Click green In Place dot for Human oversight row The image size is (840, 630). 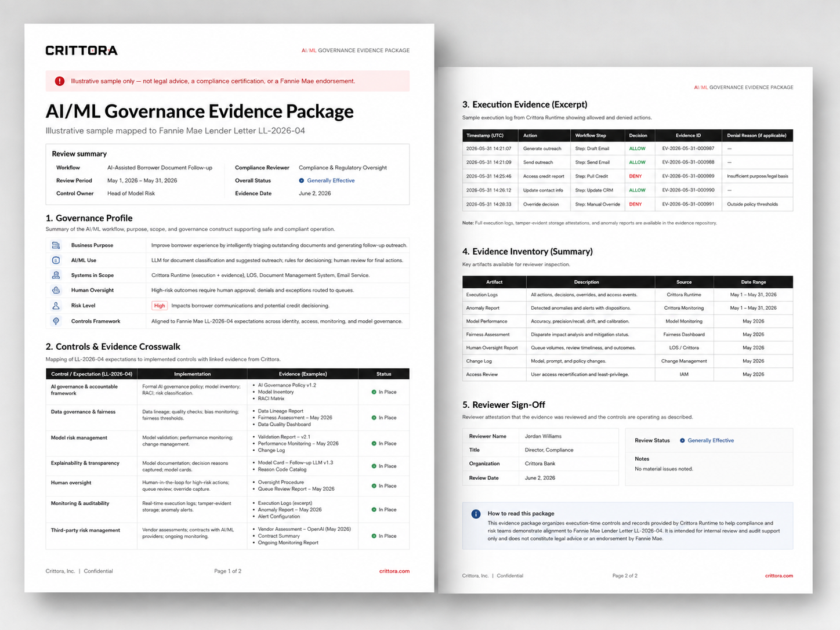click(374, 486)
